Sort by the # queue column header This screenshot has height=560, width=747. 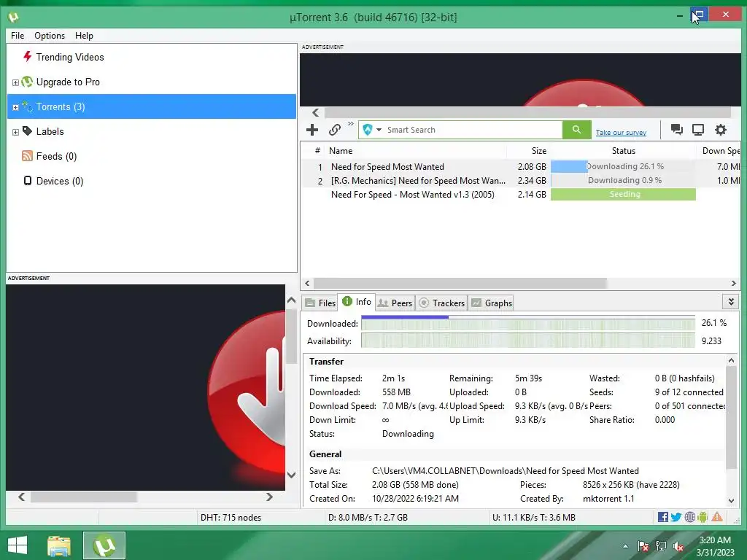[x=317, y=150]
